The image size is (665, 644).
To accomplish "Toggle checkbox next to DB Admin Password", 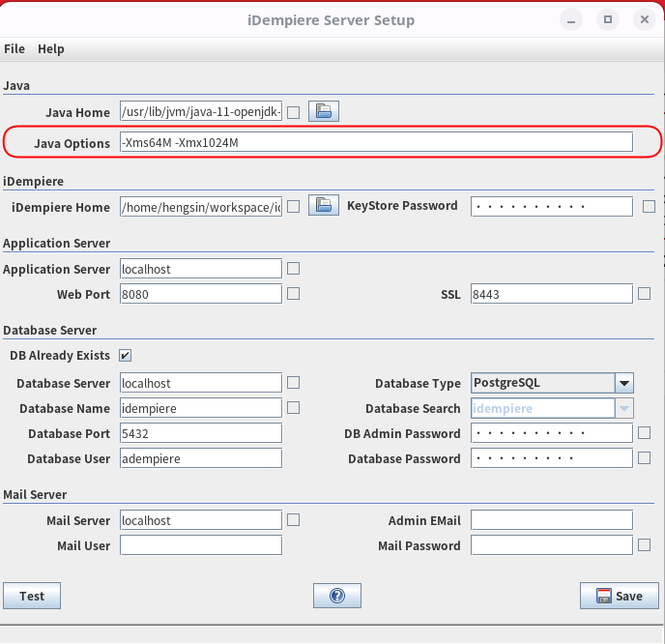I will [644, 433].
